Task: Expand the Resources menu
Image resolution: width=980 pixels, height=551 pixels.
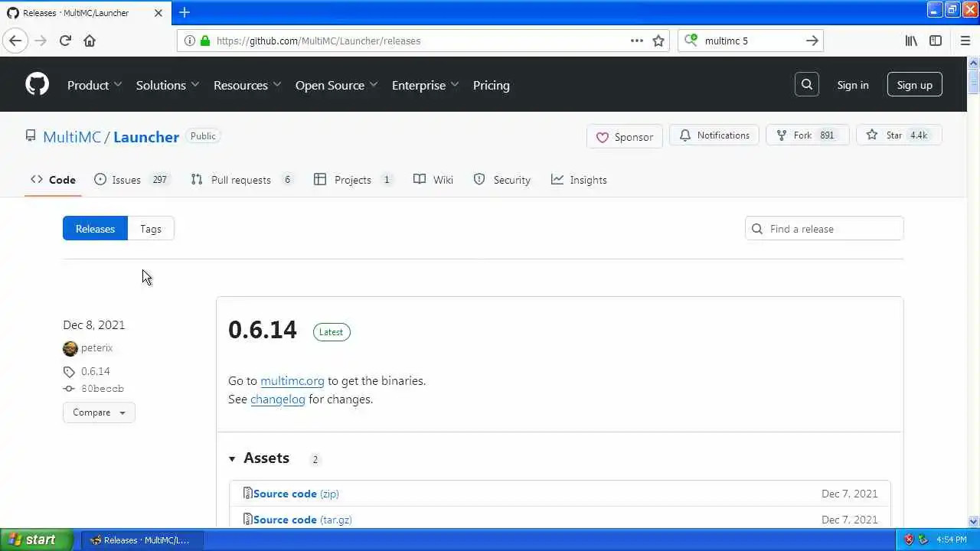Action: [247, 85]
